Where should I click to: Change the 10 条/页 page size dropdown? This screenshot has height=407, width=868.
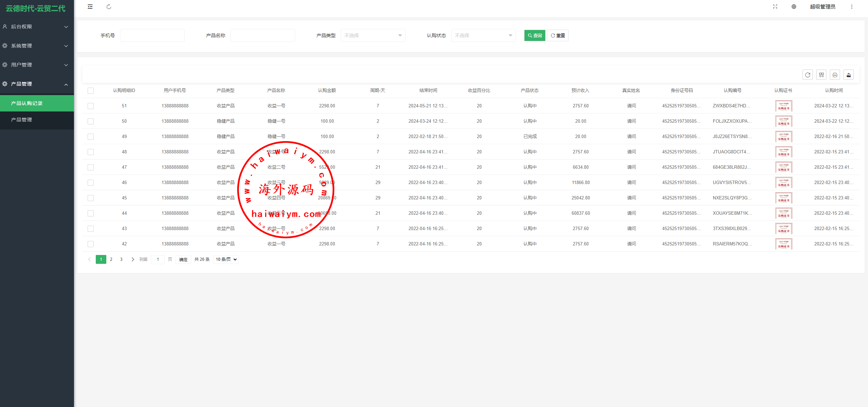(x=226, y=259)
